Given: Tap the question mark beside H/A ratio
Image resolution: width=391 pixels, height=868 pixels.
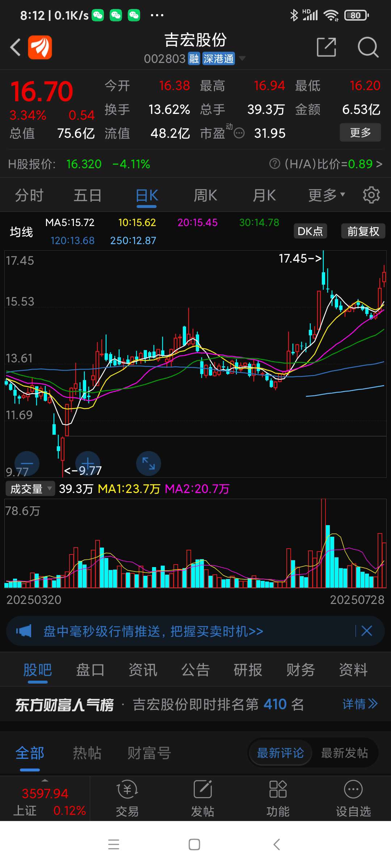Looking at the screenshot, I should [275, 164].
